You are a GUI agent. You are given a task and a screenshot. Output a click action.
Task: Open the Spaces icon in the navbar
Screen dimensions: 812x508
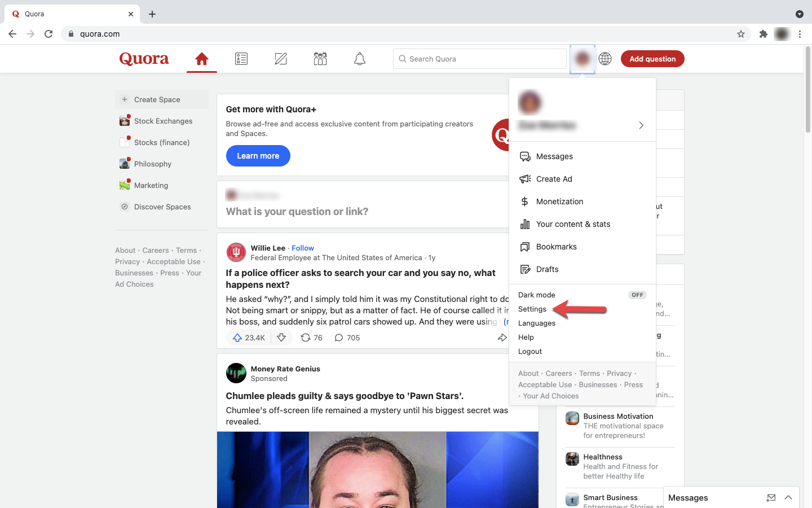coord(320,58)
